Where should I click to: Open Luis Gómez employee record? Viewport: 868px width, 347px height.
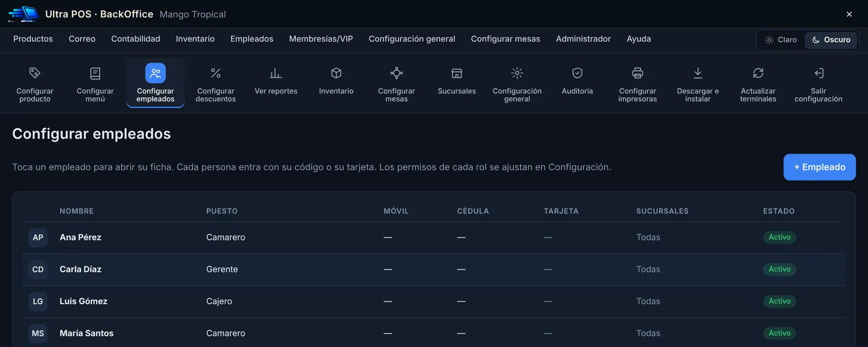tap(434, 301)
